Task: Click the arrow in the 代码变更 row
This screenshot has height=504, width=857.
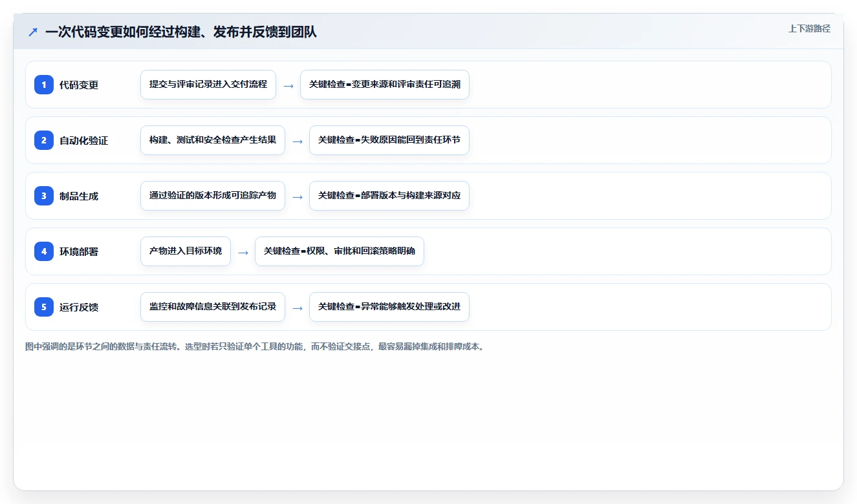Action: pos(288,85)
